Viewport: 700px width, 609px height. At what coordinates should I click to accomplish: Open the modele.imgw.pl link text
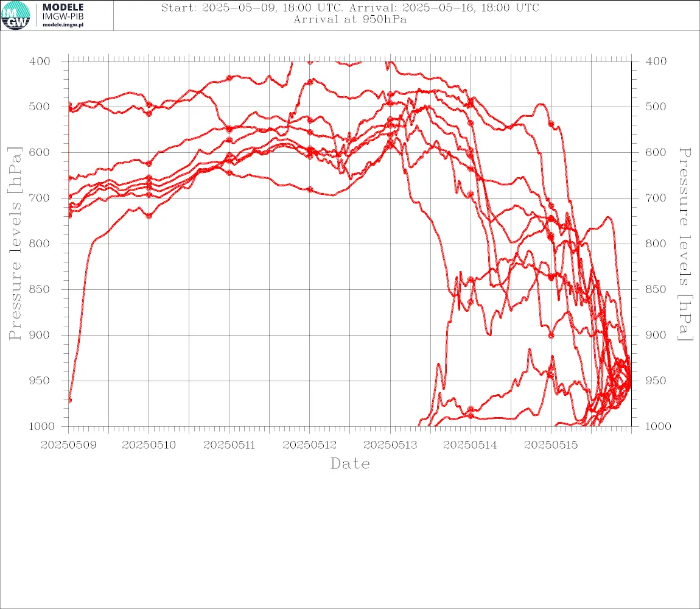coord(63,25)
